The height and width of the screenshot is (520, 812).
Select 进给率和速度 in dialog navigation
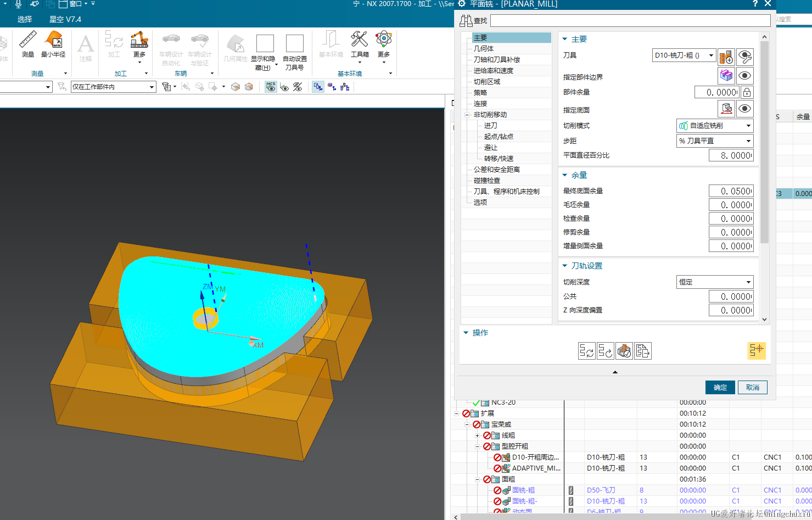494,71
